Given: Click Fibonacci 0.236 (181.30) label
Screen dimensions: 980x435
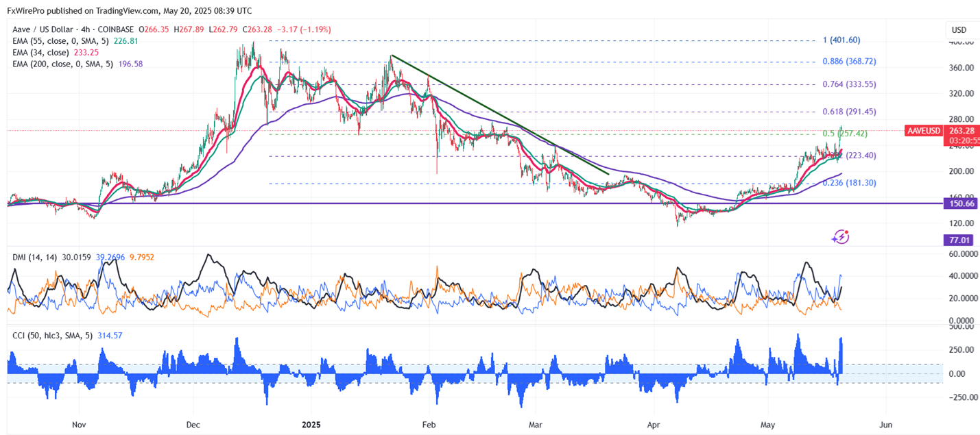Looking at the screenshot, I should 849,183.
